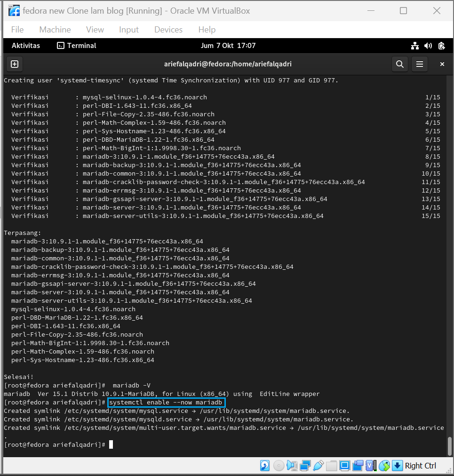Click the hard disk activity icon in VirtualBox status bar

(265, 465)
